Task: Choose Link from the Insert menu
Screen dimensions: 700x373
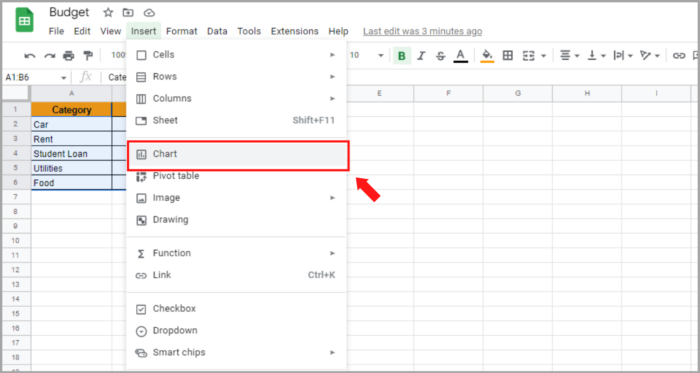Action: pyautogui.click(x=236, y=275)
